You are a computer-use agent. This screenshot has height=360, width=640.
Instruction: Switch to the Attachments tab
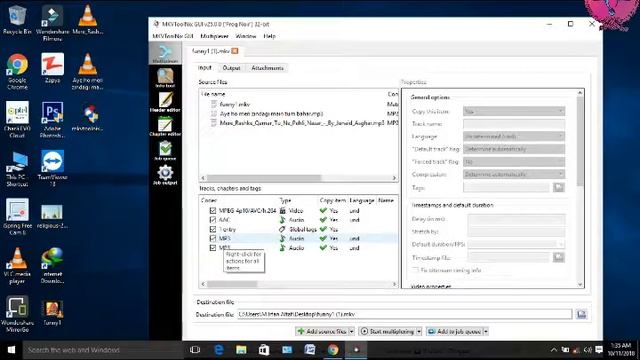(x=267, y=68)
